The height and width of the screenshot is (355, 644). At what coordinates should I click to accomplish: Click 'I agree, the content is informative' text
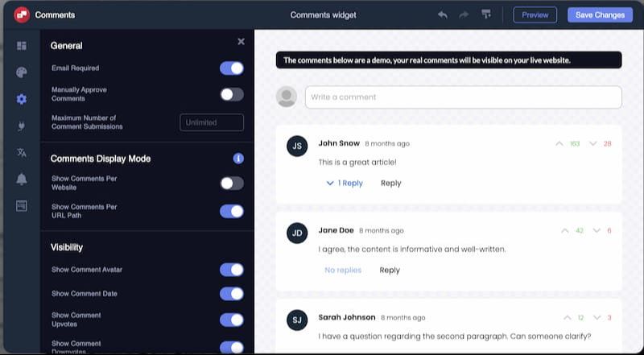412,250
